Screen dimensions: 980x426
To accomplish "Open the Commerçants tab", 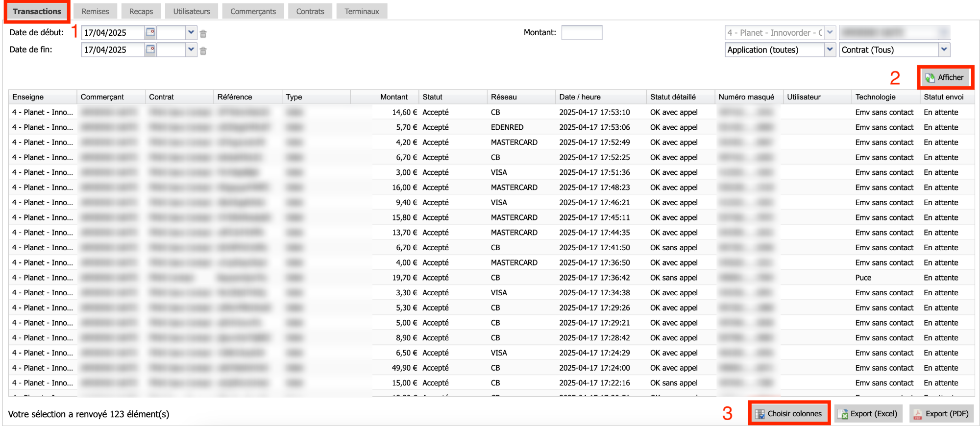I will tap(253, 11).
